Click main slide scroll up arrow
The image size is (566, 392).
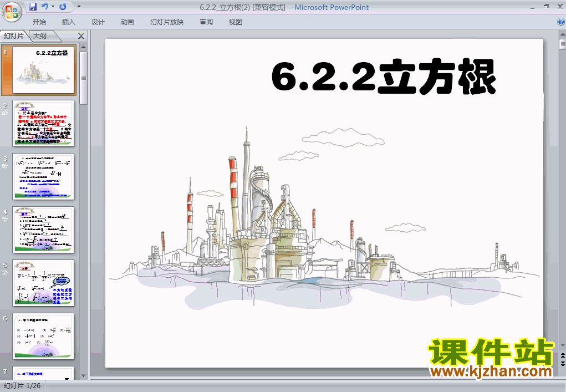562,35
